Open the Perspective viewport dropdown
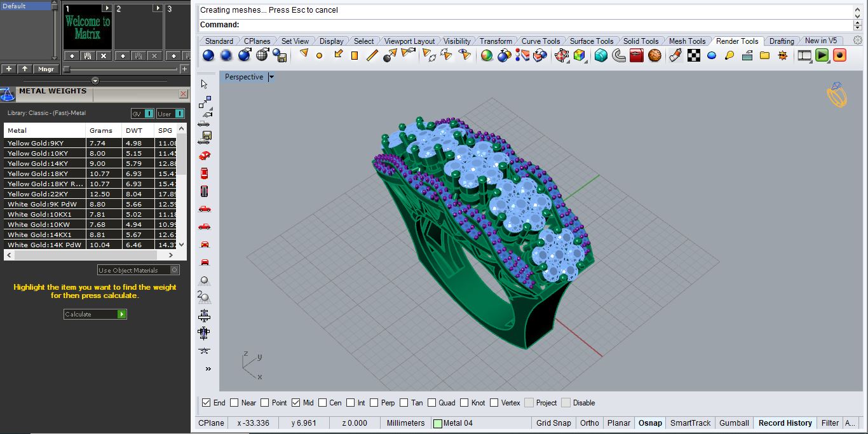Viewport: 868px width, 434px height. click(271, 76)
